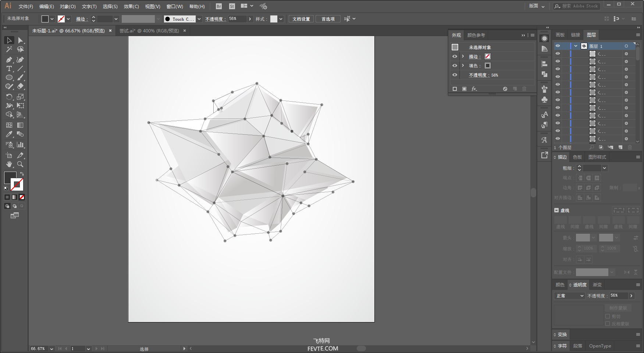Check the 剪切 clip checkbox

pos(608,316)
